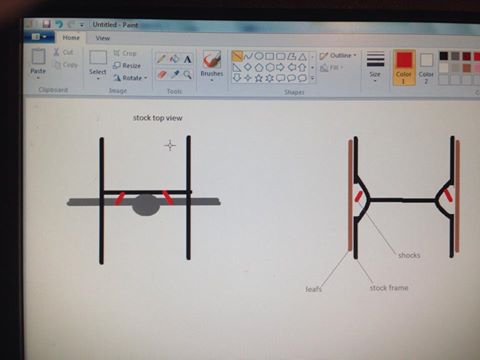Click the 'stock frame' label on canvas
Viewport: 480px width, 360px height.
pyautogui.click(x=389, y=288)
